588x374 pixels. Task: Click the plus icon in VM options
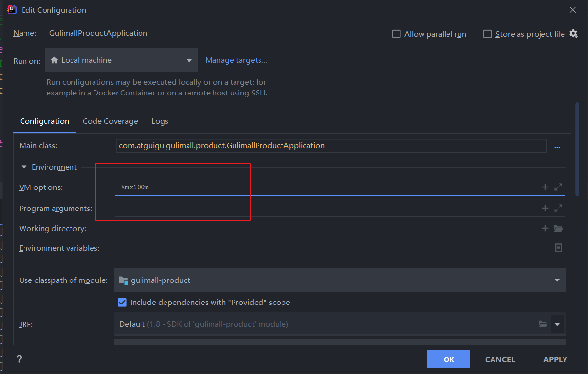(545, 187)
